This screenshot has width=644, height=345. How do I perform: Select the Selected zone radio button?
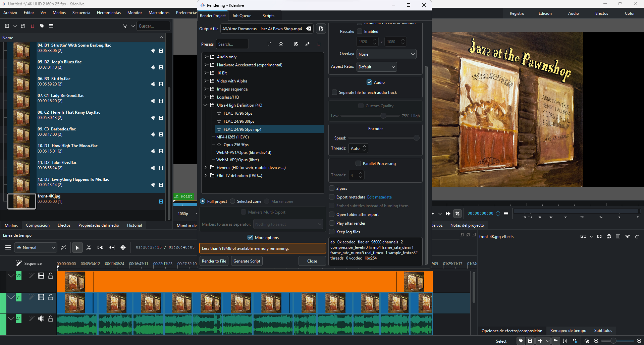(233, 202)
